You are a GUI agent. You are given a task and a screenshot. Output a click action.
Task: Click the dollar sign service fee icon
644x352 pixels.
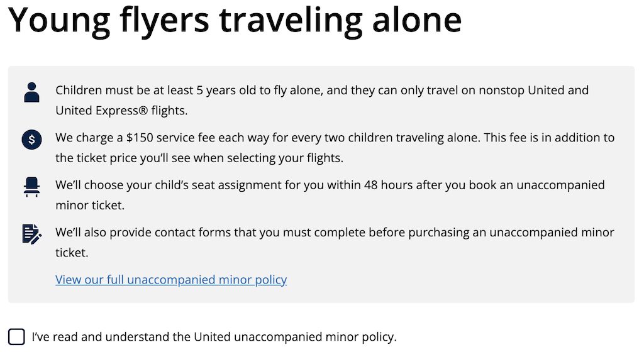tap(31, 140)
